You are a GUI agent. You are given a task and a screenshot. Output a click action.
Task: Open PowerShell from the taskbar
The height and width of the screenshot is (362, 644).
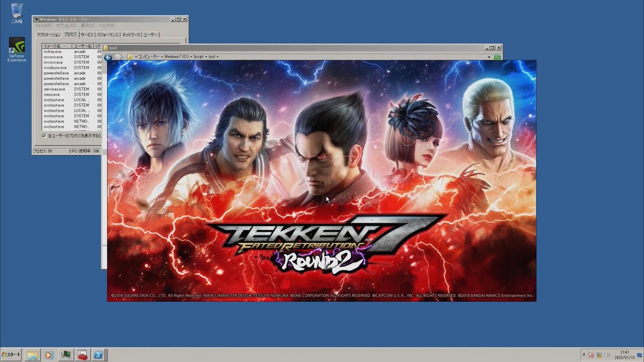coord(99,355)
